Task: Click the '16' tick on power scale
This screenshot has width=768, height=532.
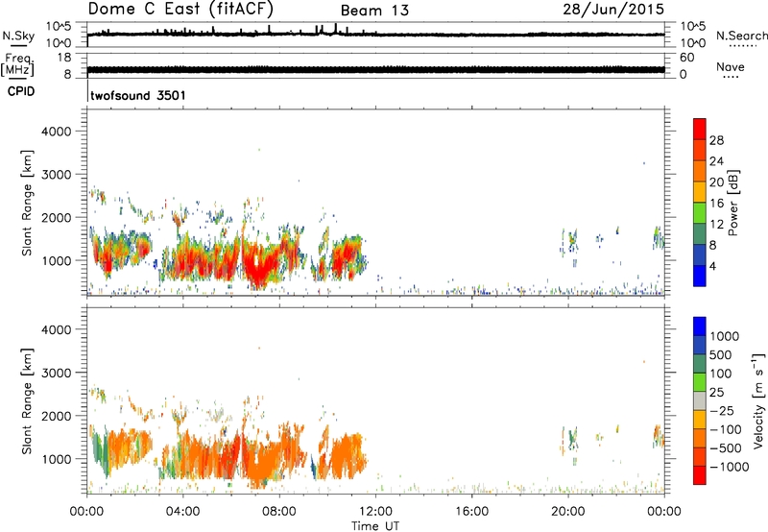Action: (716, 204)
